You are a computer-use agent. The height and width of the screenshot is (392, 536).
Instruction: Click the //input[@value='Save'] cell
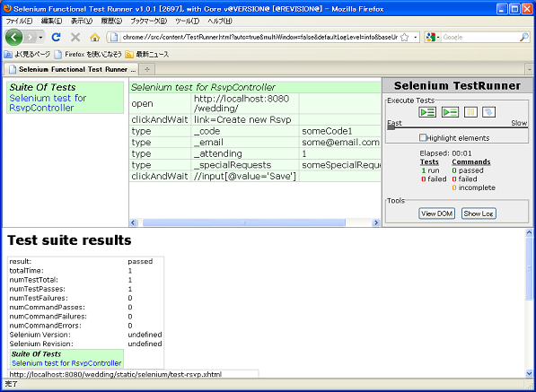[x=245, y=176]
